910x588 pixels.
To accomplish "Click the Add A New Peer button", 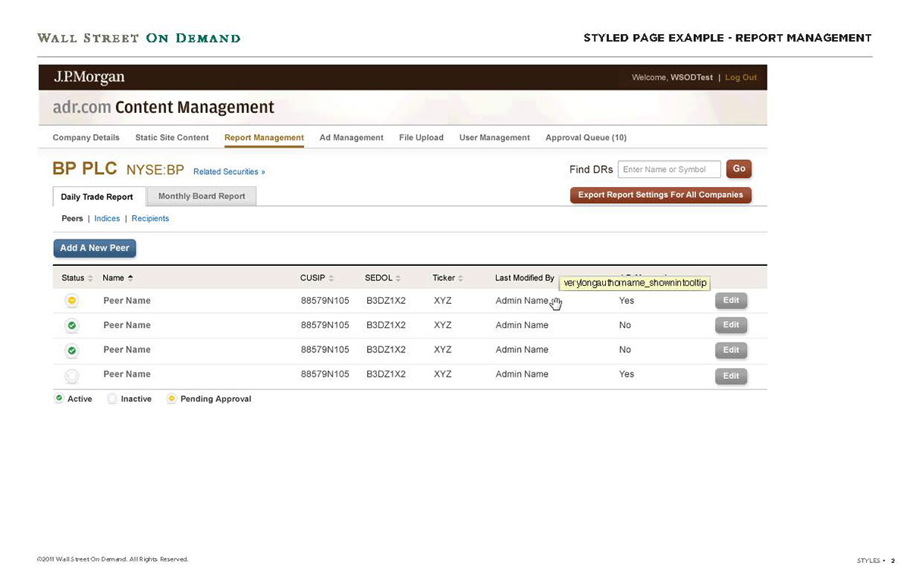I will (x=95, y=248).
